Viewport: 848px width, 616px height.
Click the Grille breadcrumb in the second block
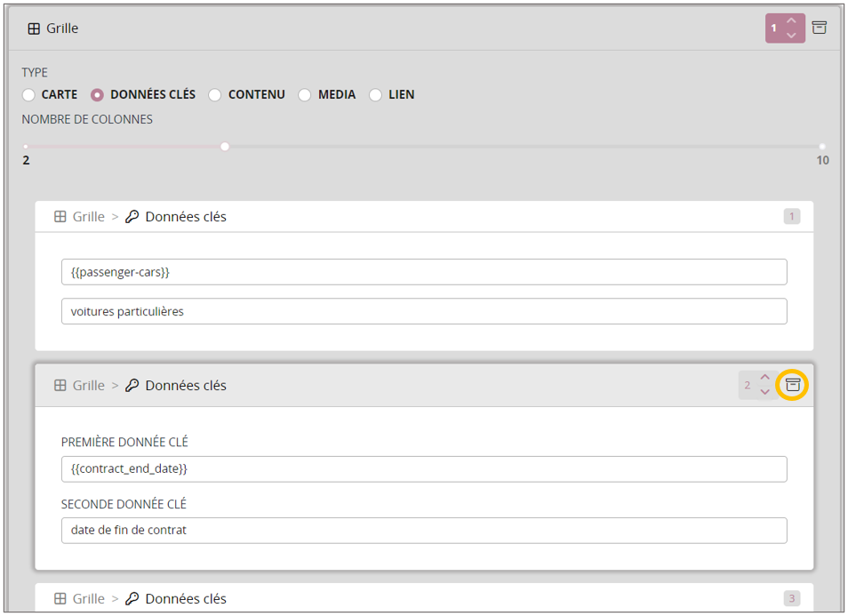tap(88, 386)
